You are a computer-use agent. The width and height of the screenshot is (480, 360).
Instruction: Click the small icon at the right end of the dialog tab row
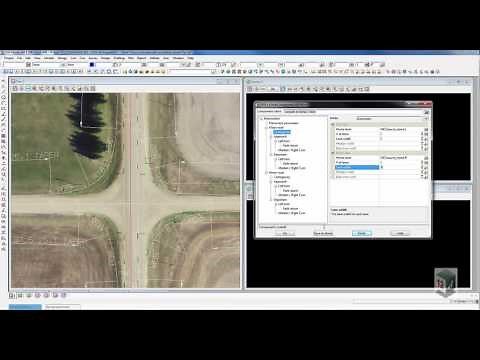(x=426, y=112)
